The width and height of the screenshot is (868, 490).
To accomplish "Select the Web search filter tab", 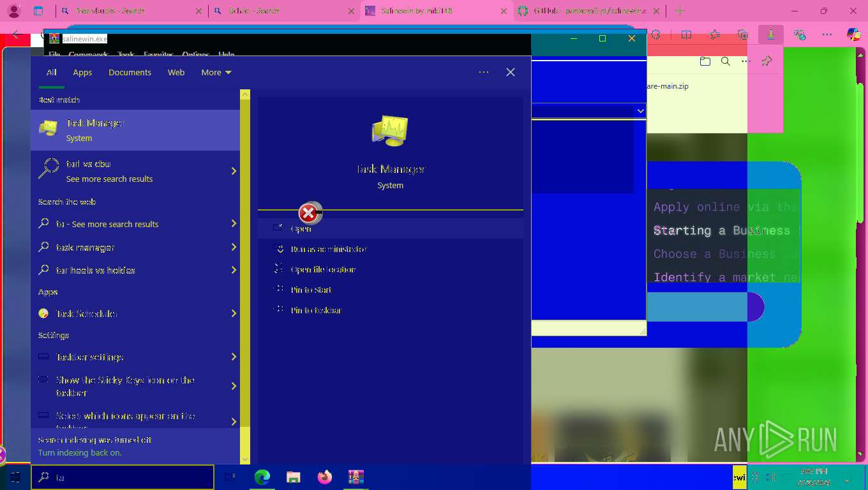I will click(x=176, y=72).
